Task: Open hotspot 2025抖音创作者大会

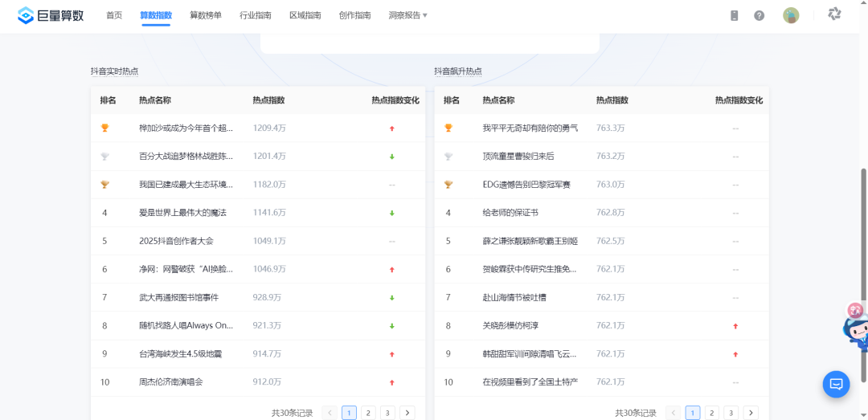Action: [176, 241]
